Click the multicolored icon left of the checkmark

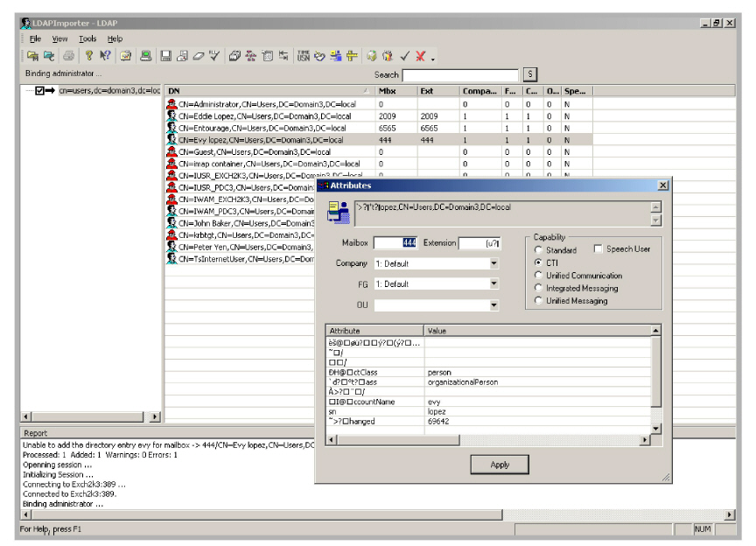pyautogui.click(x=388, y=56)
